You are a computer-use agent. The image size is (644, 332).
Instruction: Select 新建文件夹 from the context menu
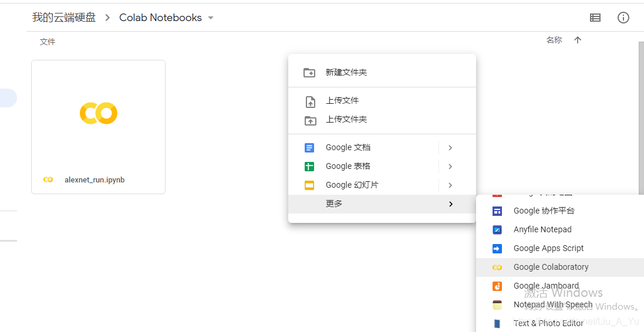(x=382, y=73)
